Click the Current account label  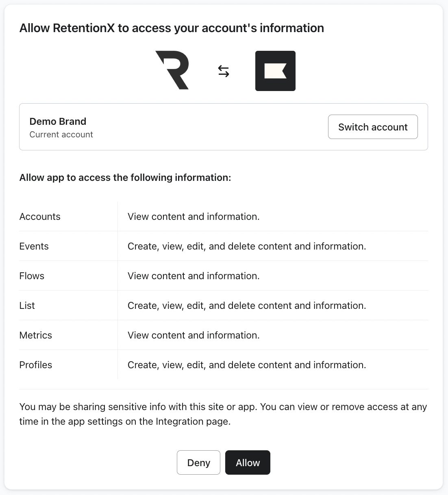pos(61,135)
